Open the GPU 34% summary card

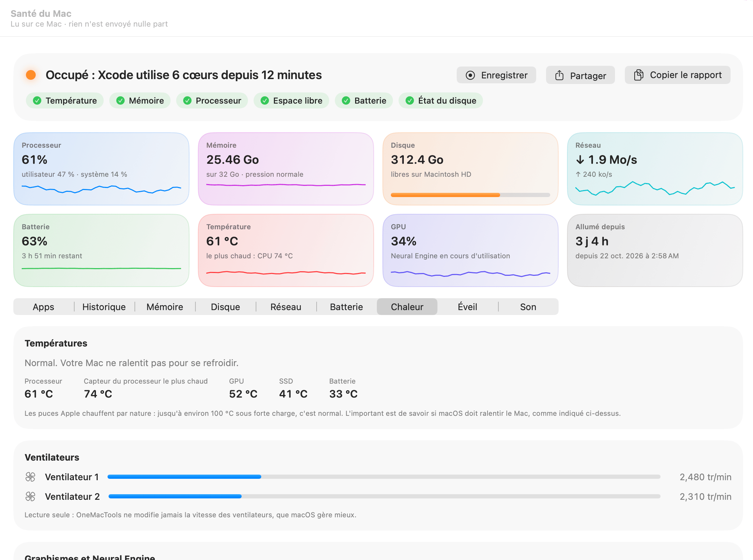click(470, 250)
